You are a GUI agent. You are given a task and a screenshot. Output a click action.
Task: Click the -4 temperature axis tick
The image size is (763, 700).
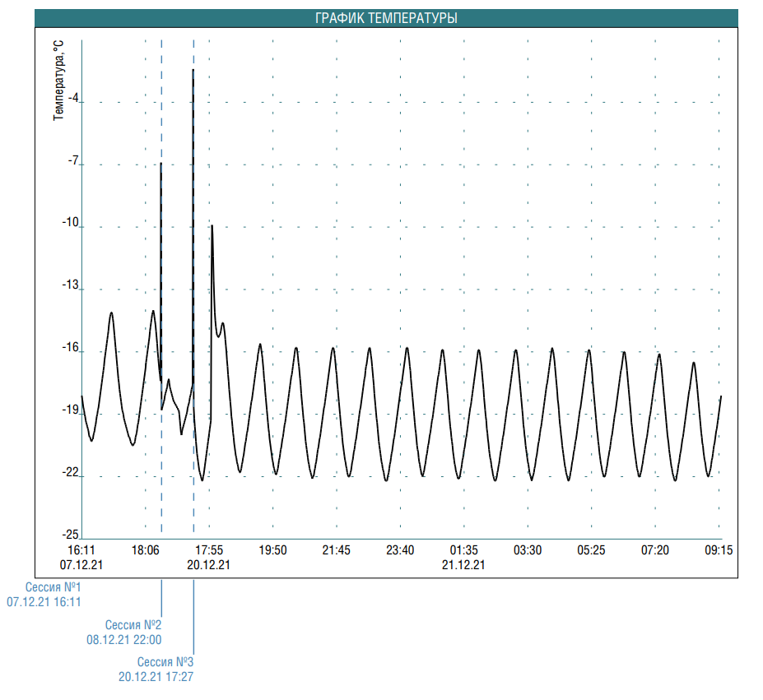(73, 99)
